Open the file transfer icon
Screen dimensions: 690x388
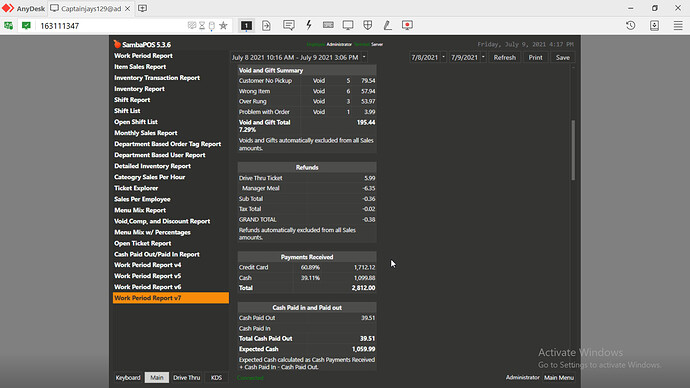click(x=266, y=26)
